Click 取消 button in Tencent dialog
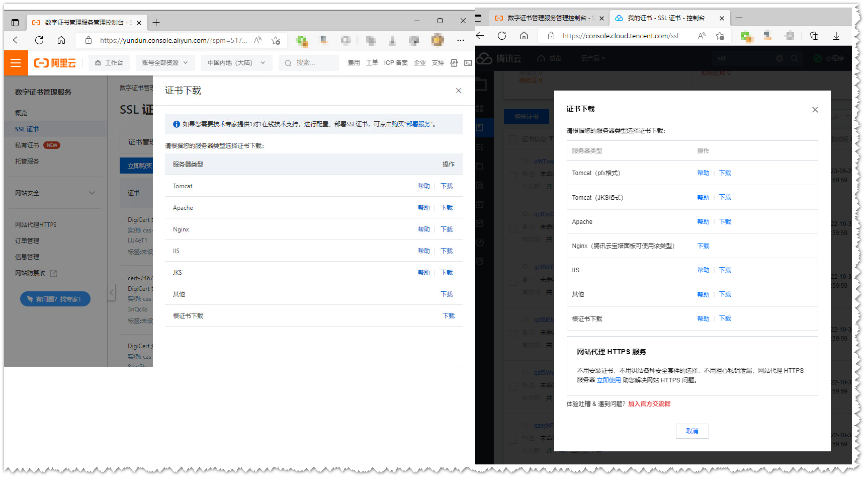 692,431
